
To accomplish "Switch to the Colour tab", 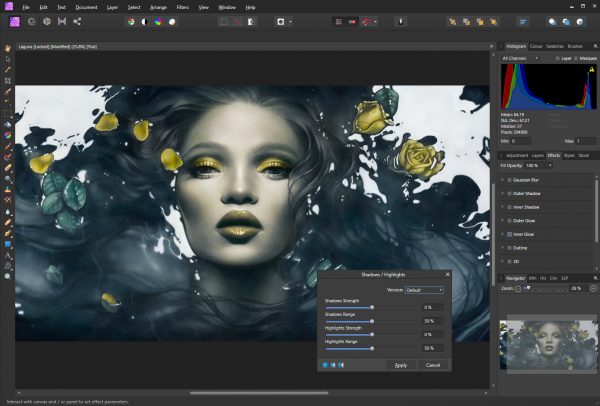I will pyautogui.click(x=536, y=46).
